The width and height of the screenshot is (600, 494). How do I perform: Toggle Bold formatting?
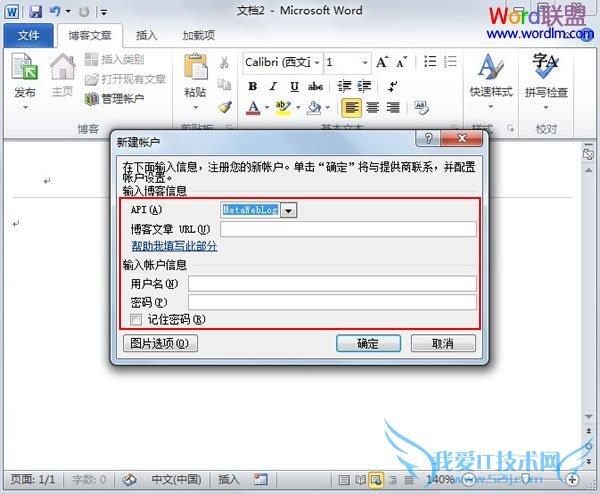(253, 86)
